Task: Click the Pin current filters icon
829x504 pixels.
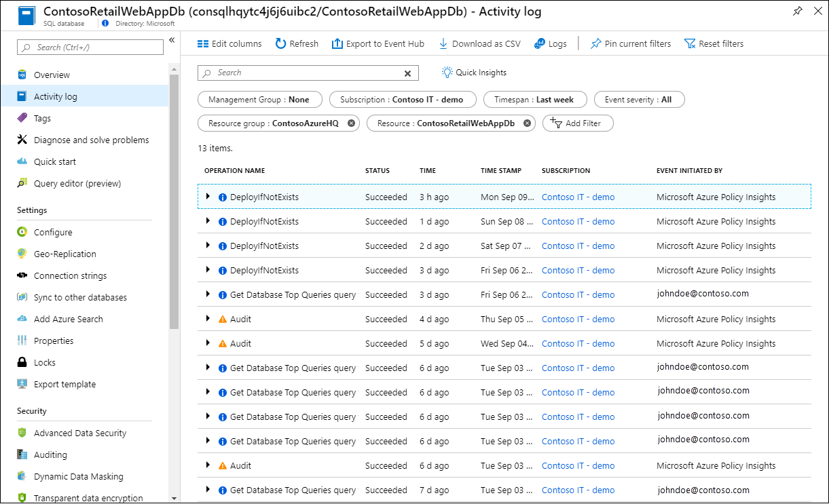Action: (x=595, y=43)
